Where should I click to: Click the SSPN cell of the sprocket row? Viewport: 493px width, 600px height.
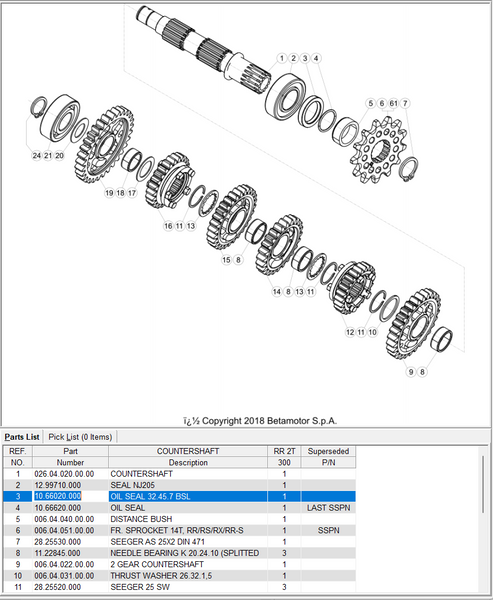(328, 530)
